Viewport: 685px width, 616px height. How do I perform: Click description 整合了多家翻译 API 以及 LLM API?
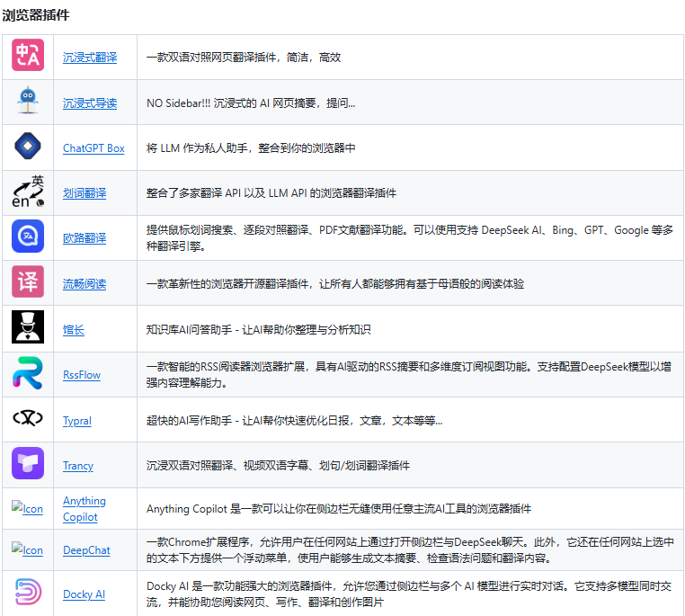pyautogui.click(x=271, y=193)
